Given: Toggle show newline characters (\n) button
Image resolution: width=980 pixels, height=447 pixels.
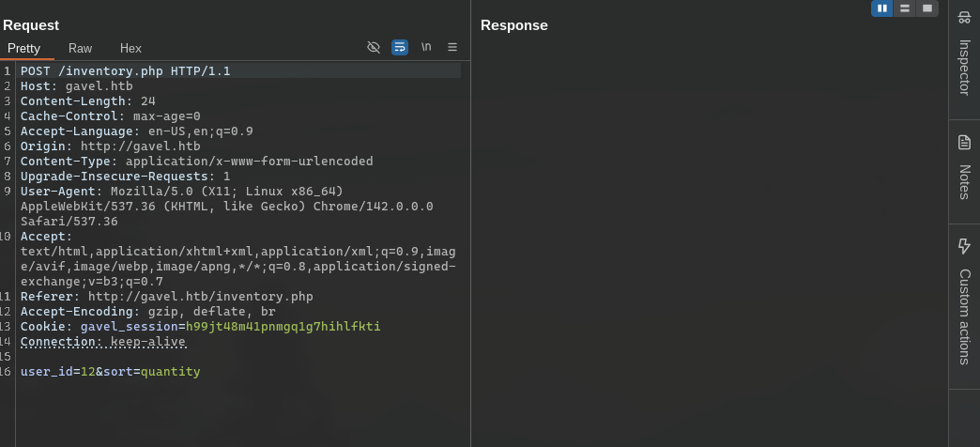Looking at the screenshot, I should (x=426, y=47).
